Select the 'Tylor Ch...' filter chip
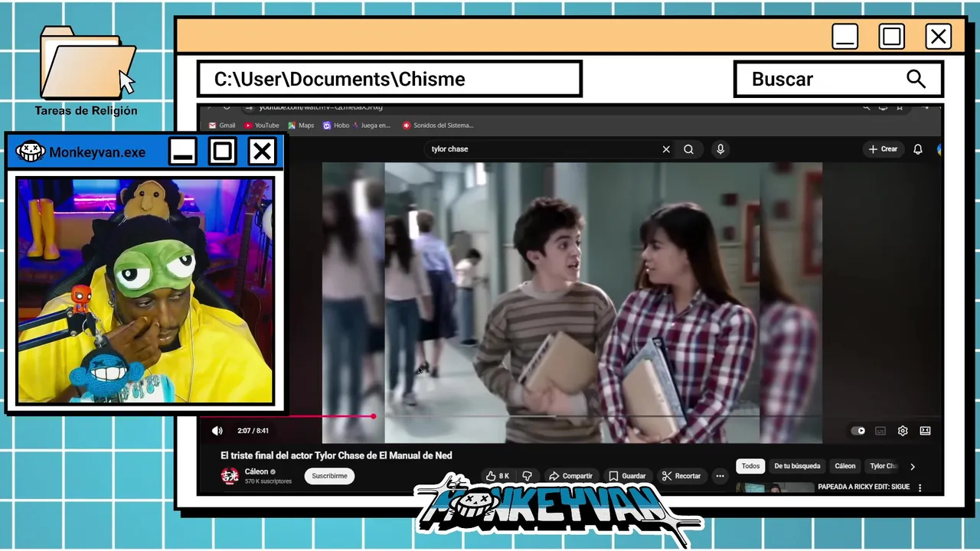 click(x=884, y=466)
